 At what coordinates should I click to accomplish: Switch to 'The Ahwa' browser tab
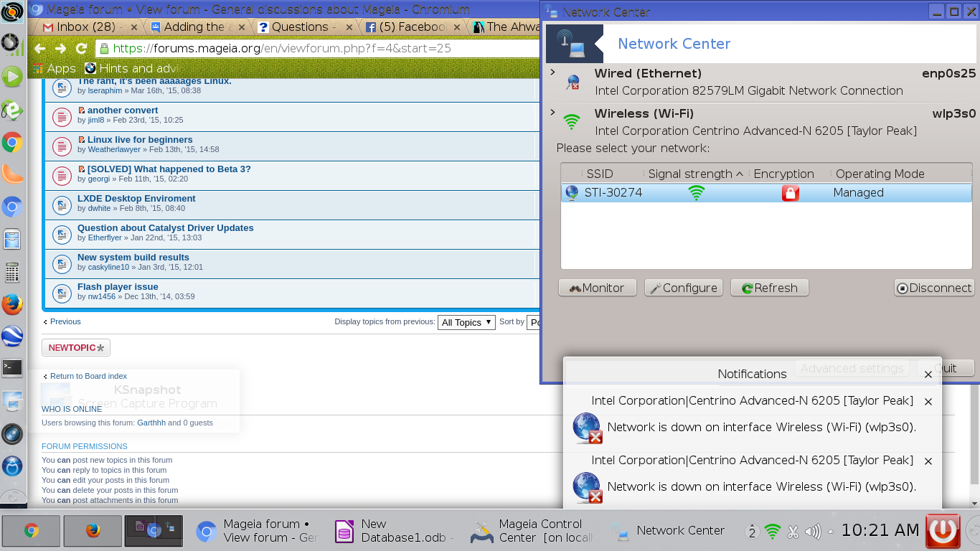504,27
